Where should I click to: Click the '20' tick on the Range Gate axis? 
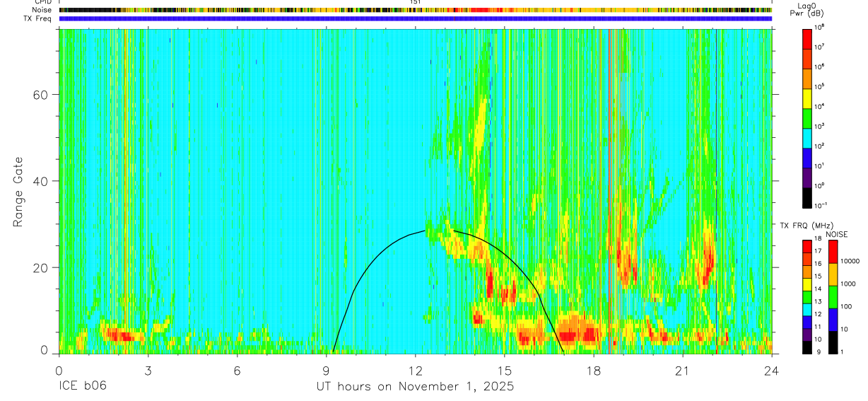tap(40, 267)
